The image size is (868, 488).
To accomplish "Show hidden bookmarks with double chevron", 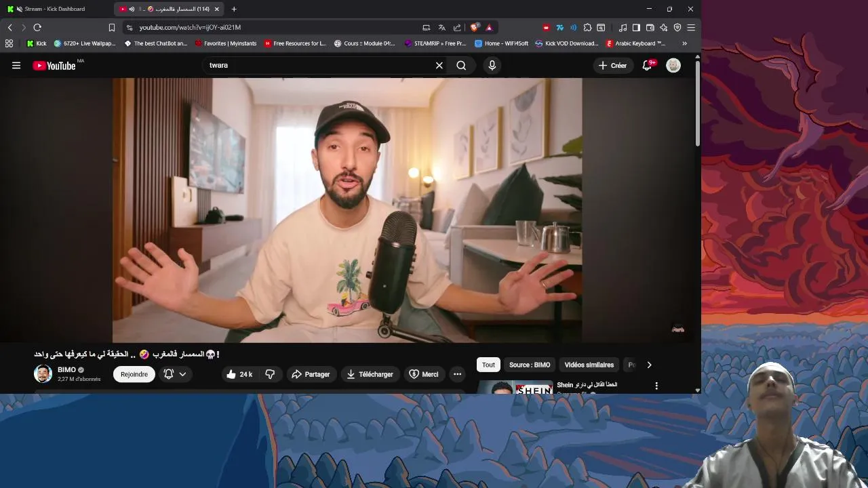I will [x=684, y=43].
